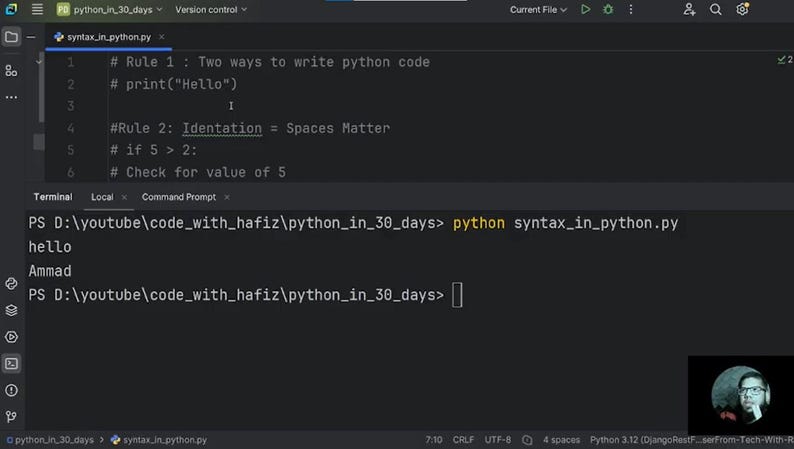The width and height of the screenshot is (794, 449).
Task: Open Problems tool window exclamation icon
Action: (11, 390)
